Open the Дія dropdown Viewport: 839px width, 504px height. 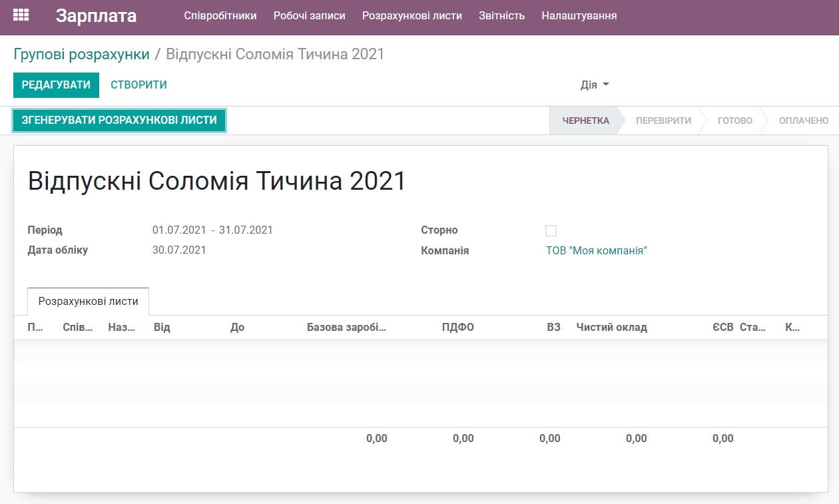click(594, 85)
